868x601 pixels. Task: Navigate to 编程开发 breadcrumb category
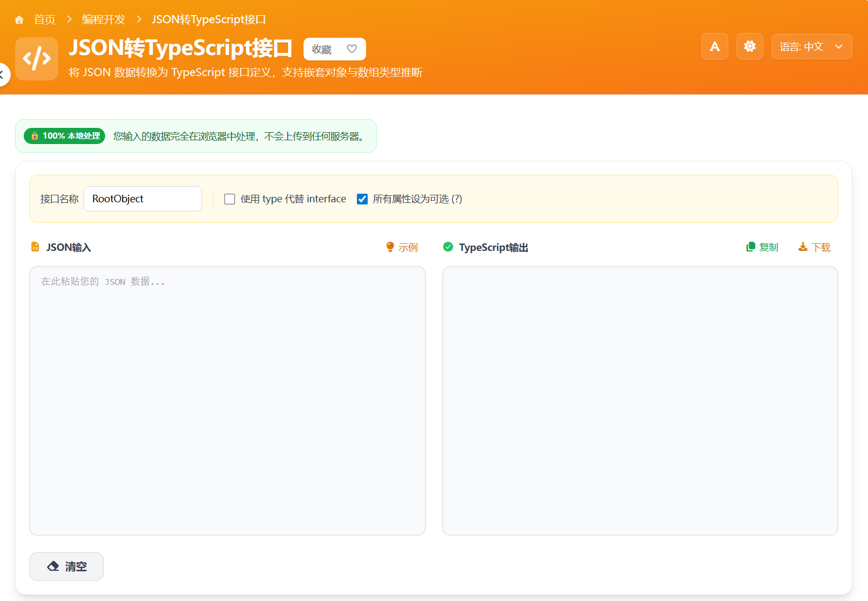pyautogui.click(x=104, y=20)
